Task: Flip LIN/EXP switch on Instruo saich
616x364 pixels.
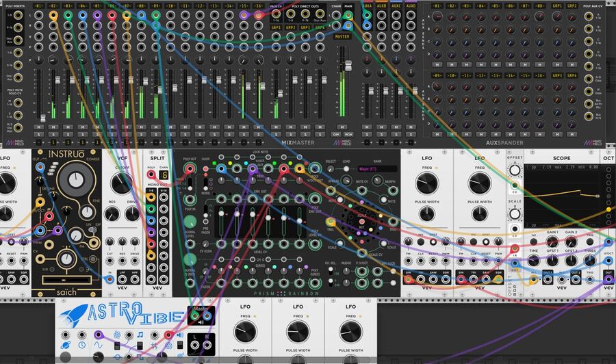Action: [92, 229]
